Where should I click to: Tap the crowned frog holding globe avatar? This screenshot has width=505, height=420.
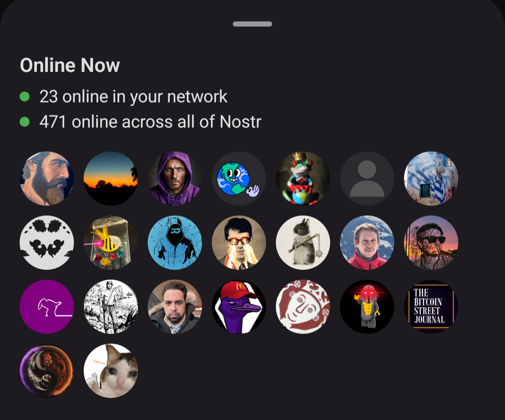303,179
